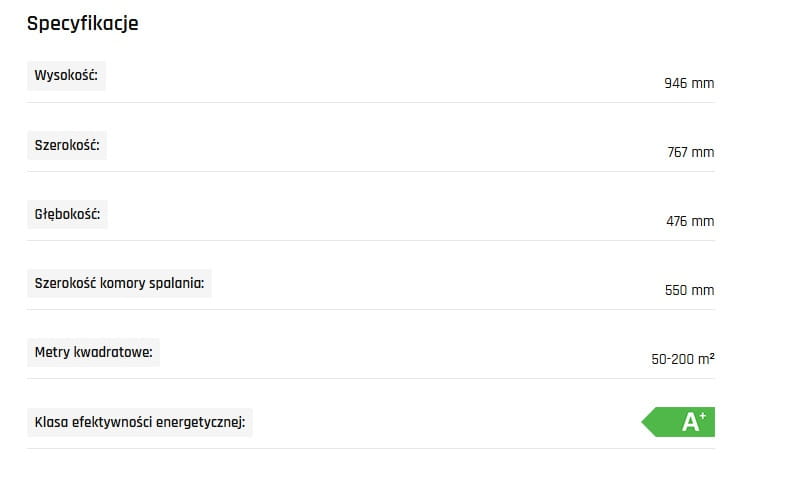Click the divider line below Metry kwadratowe
Viewport: 790px width, 478px height.
click(x=370, y=378)
